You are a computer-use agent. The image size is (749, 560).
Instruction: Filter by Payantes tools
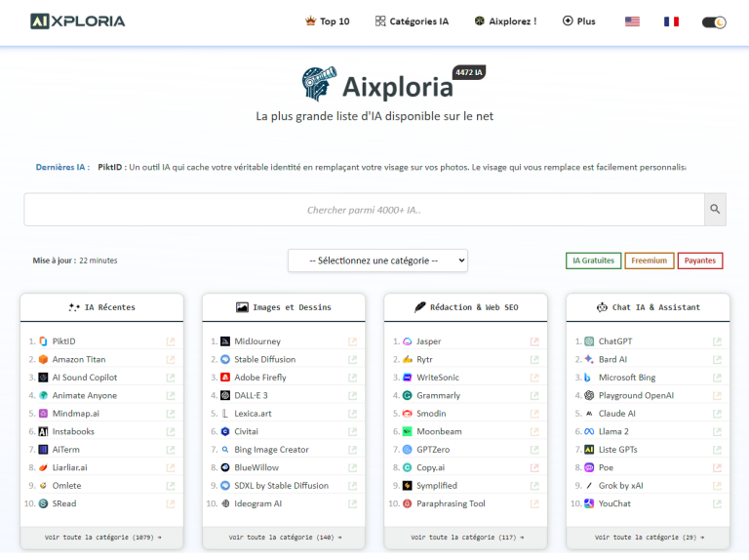tap(700, 260)
